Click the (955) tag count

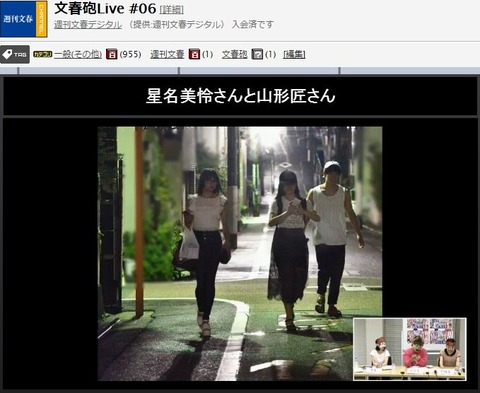[130, 54]
